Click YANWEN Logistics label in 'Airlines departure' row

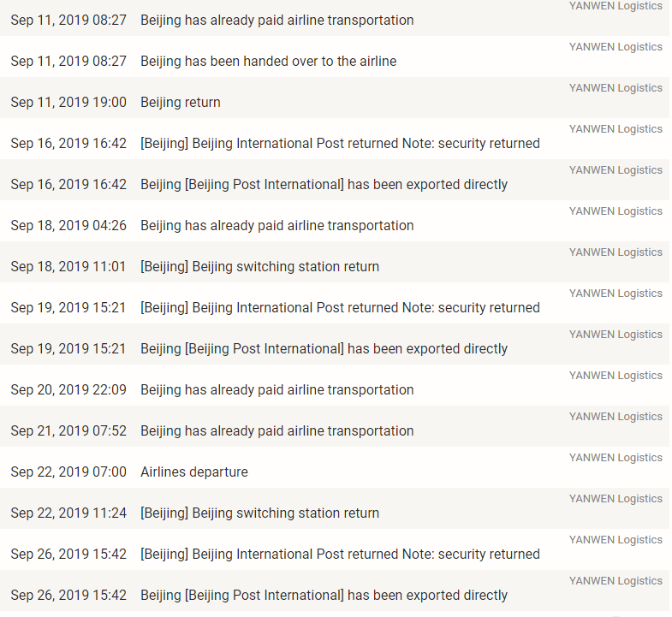tap(616, 458)
